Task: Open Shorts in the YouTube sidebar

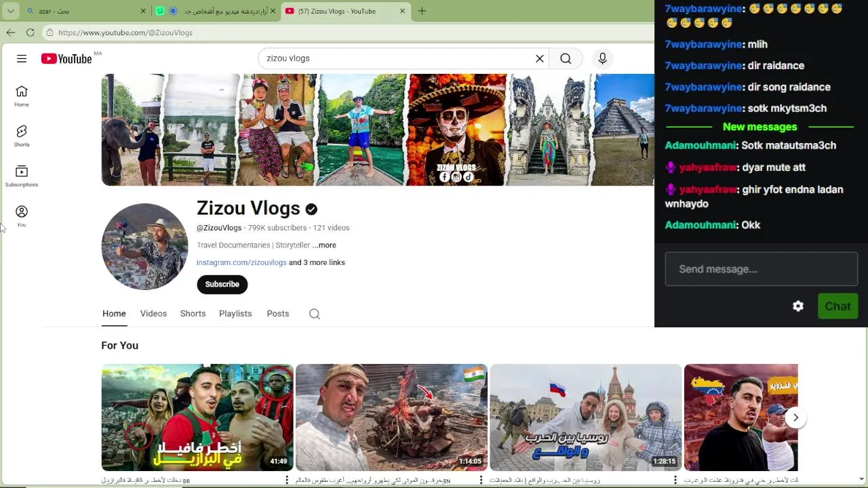Action: pyautogui.click(x=22, y=136)
